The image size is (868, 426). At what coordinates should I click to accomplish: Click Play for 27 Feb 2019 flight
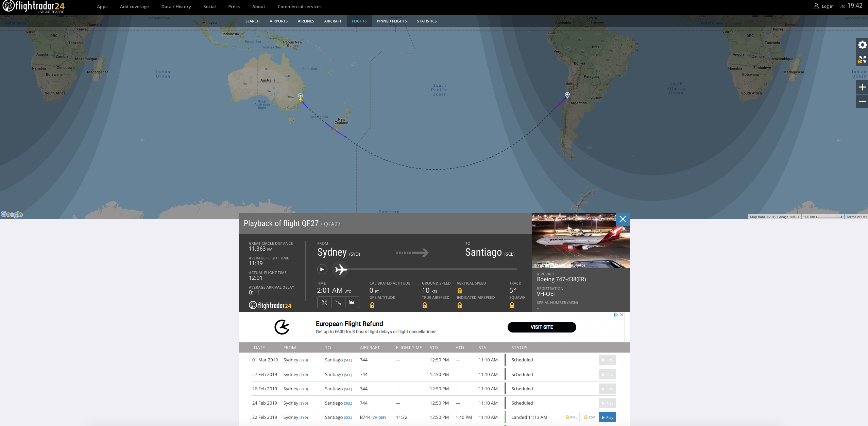[607, 375]
